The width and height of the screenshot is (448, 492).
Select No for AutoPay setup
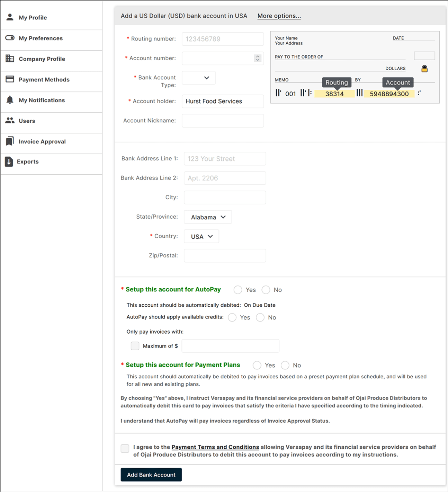266,290
